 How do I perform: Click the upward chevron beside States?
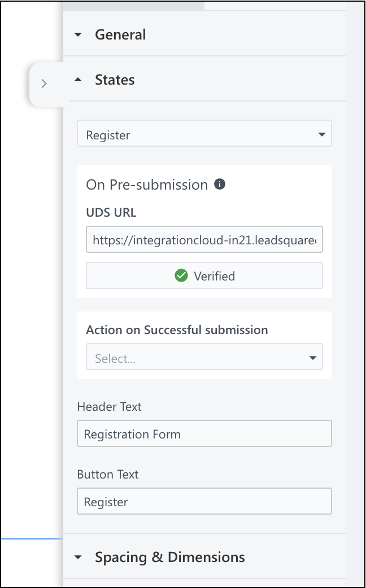[x=78, y=80]
